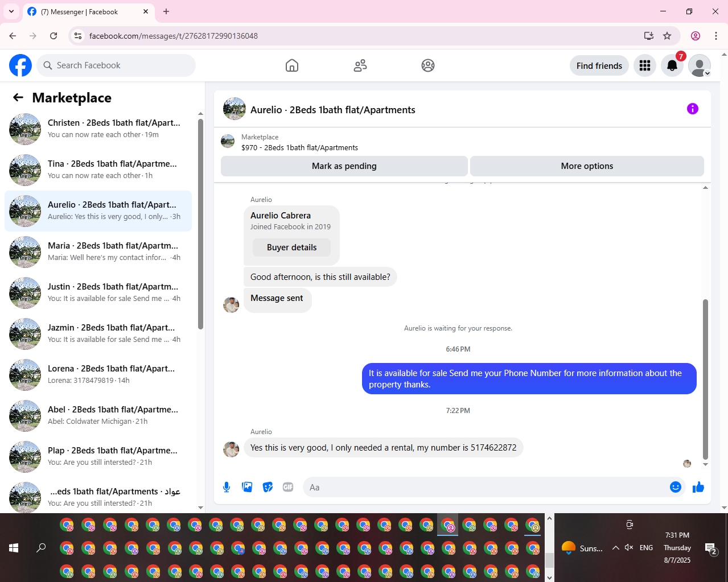Click 'Good afternoon, is this still available?' message
The image size is (728, 582).
pos(320,277)
